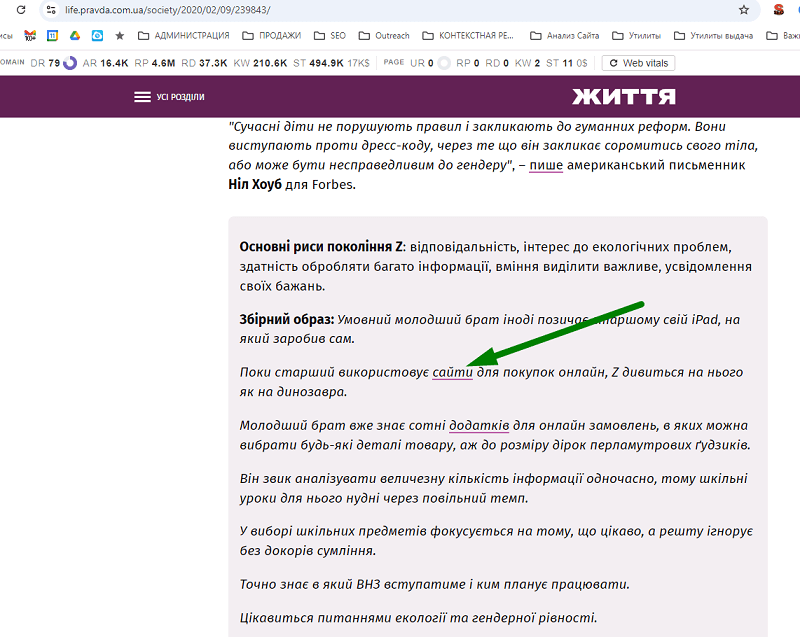Click the Web vitals button

[x=639, y=63]
